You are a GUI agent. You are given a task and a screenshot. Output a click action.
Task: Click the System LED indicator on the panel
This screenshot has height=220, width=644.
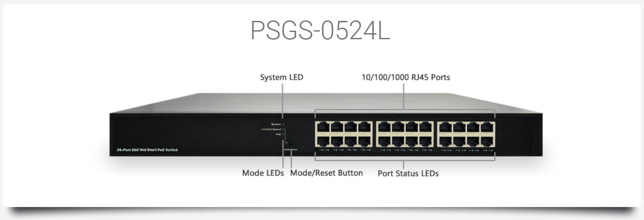click(283, 124)
